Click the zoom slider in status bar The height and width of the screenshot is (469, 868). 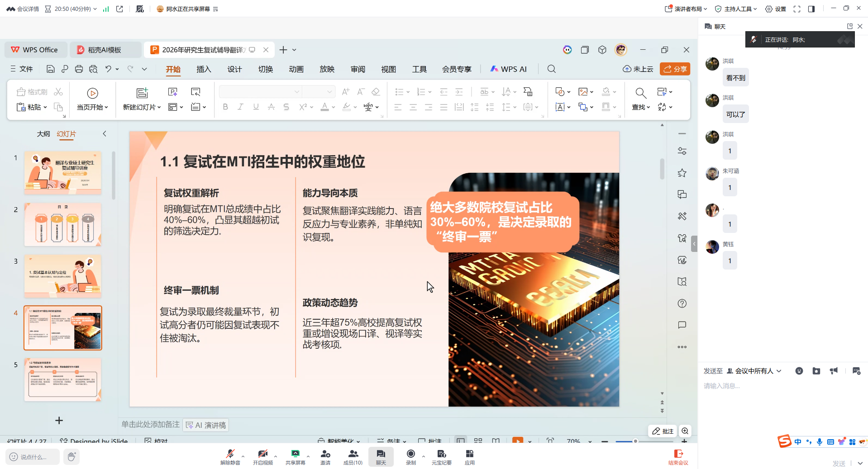coord(635,441)
